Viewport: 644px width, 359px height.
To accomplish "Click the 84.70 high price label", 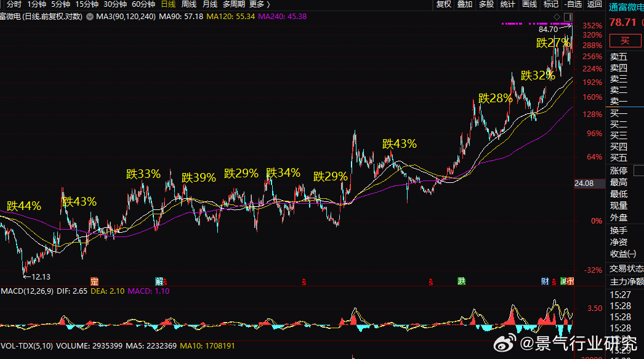I will 549,30.
